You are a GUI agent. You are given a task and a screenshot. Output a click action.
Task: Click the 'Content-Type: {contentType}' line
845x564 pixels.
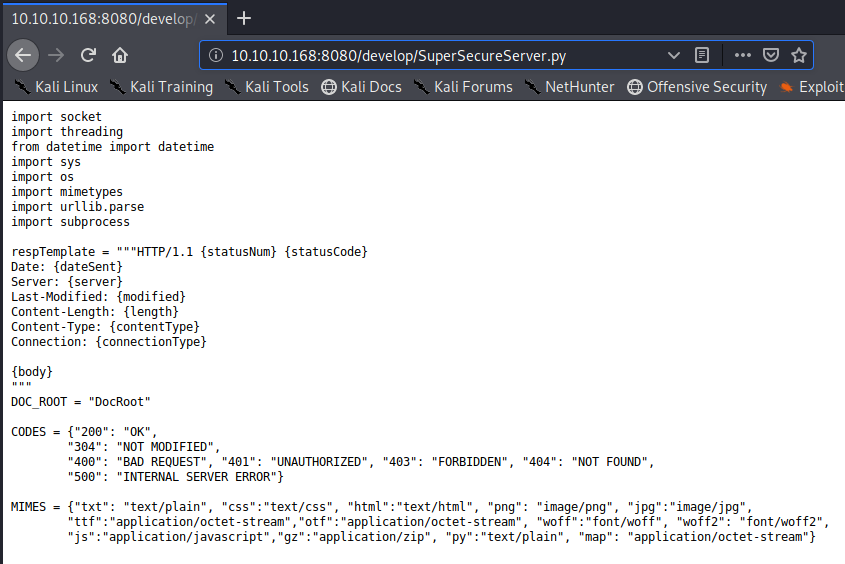pyautogui.click(x=106, y=328)
